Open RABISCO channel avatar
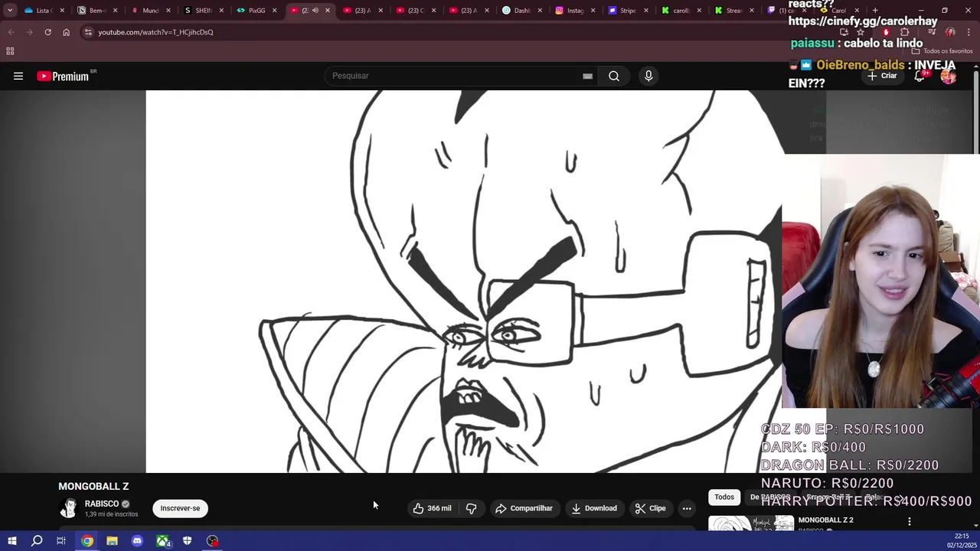The image size is (980, 551). click(69, 508)
